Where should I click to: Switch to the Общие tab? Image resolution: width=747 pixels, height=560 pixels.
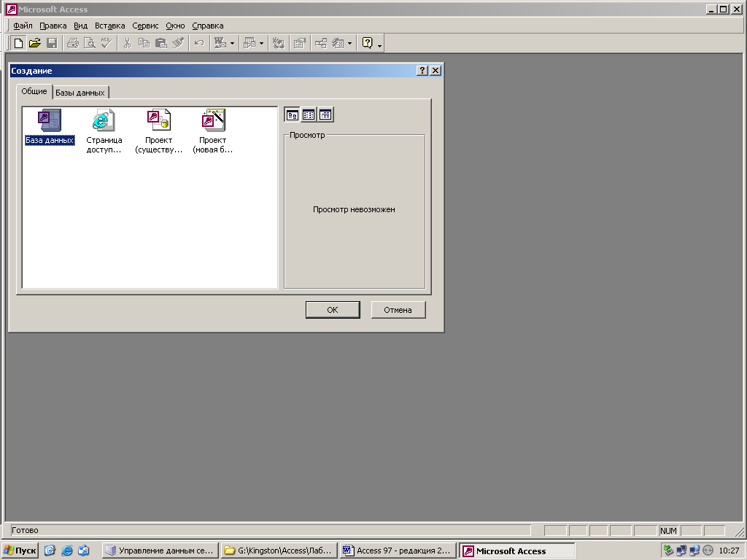34,91
